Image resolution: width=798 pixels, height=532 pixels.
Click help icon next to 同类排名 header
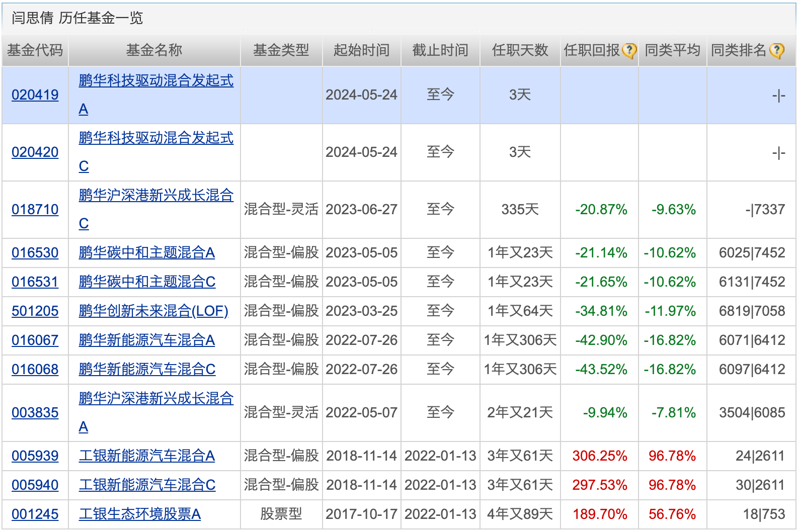pos(777,50)
